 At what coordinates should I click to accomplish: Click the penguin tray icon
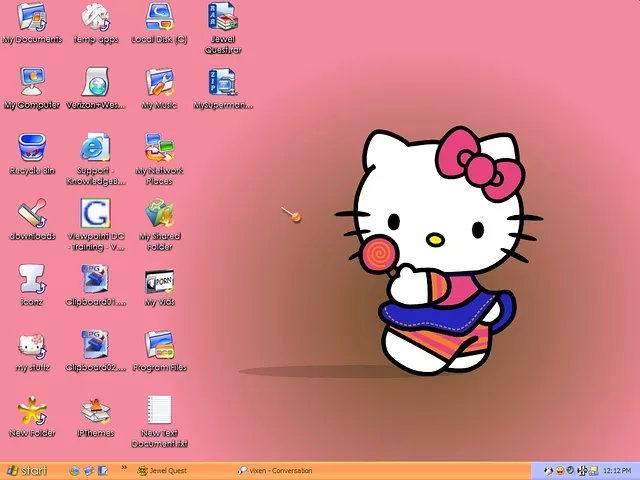[x=549, y=471]
